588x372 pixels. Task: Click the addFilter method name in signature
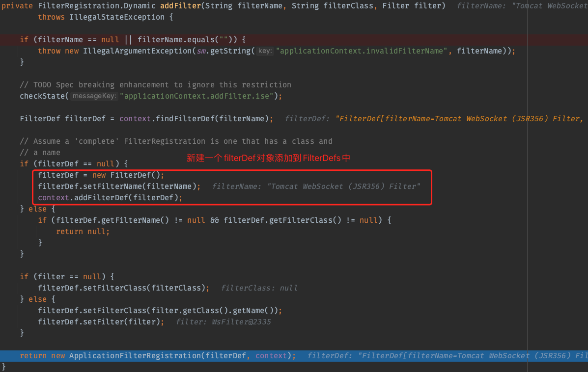click(x=180, y=6)
